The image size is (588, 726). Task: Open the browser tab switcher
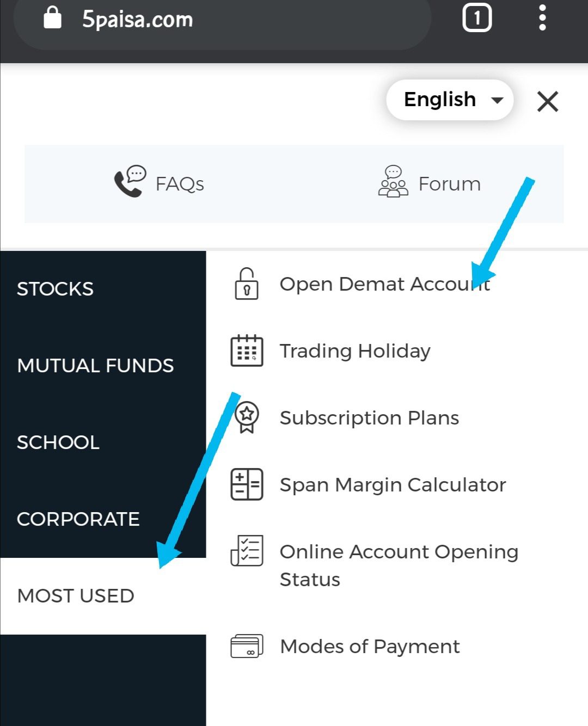477,18
